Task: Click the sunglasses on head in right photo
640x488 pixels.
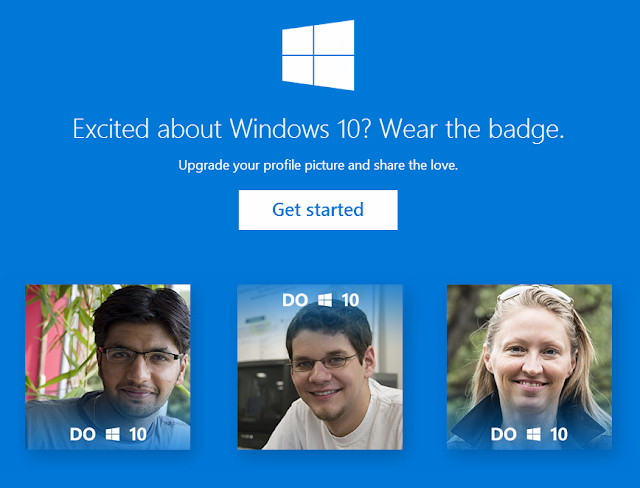Action: (534, 292)
